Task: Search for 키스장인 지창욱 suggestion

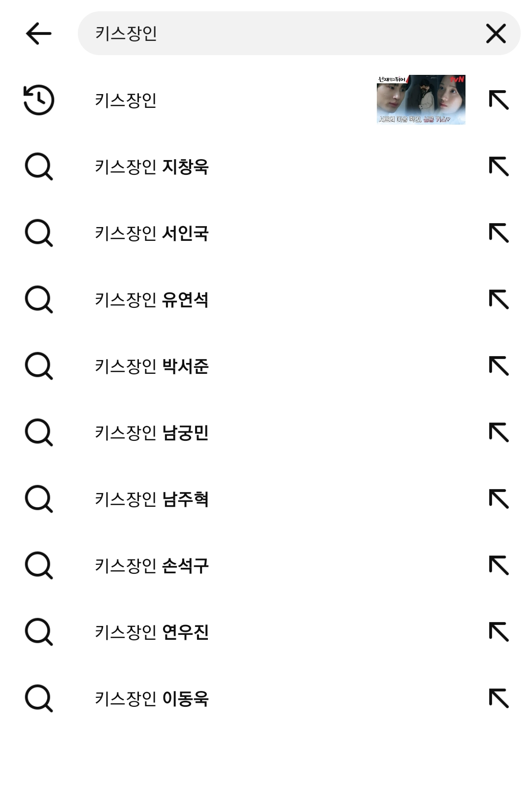Action: click(x=152, y=167)
